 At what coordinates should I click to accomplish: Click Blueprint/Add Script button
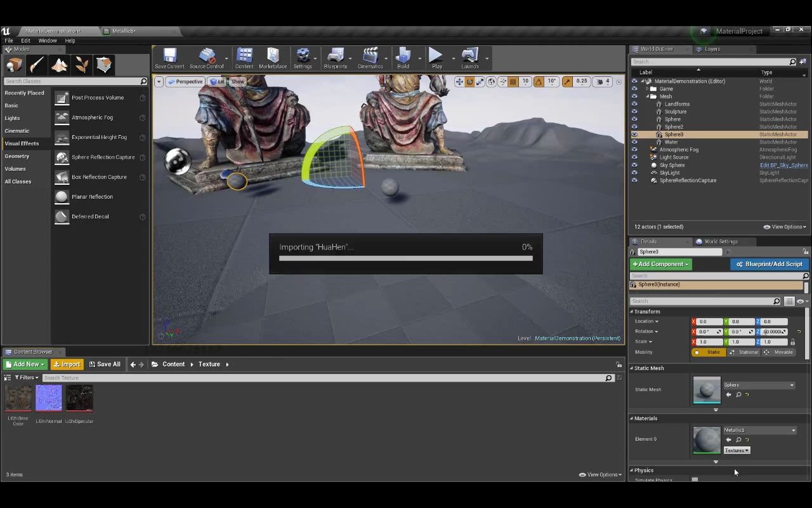tap(769, 264)
